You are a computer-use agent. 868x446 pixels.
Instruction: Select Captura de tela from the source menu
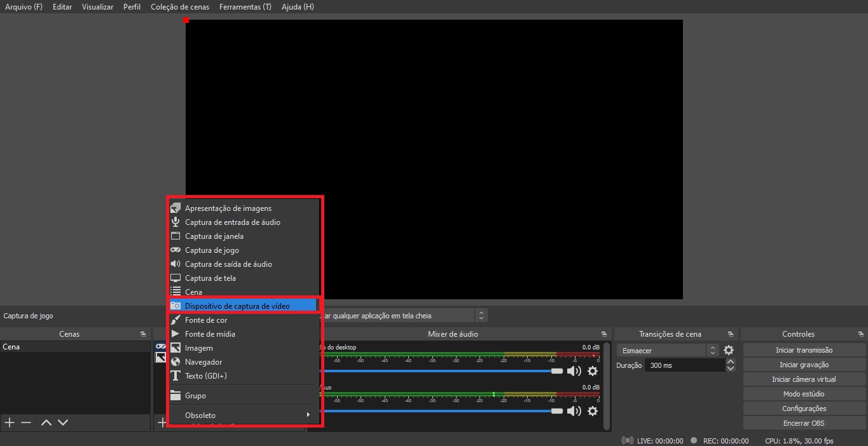[x=211, y=278]
